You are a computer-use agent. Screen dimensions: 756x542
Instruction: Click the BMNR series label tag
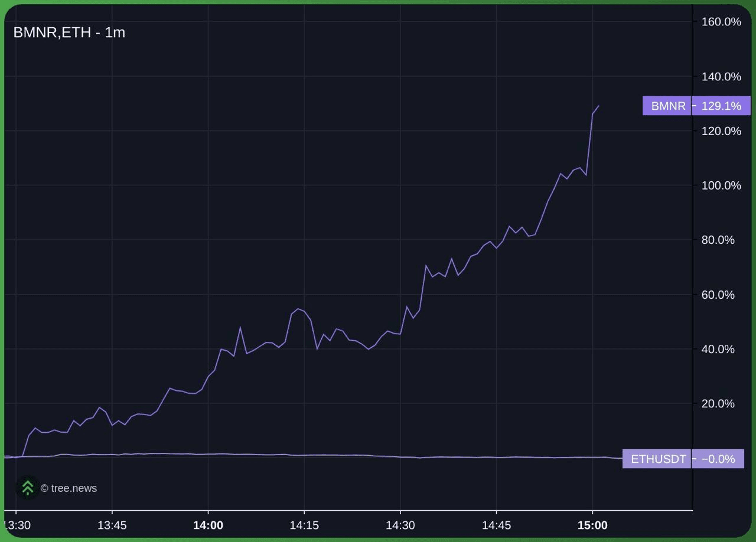point(667,106)
